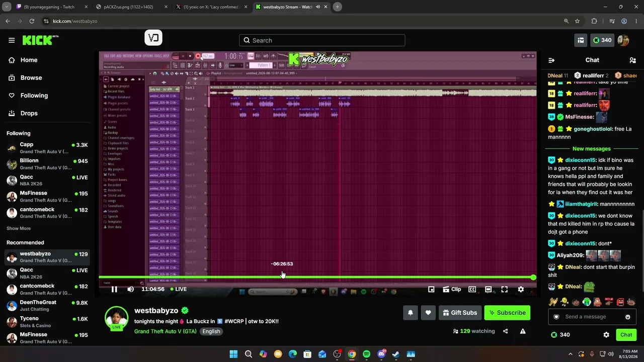Bookmark this page with the star
Screen dimensions: 644x362
(x=577, y=21)
